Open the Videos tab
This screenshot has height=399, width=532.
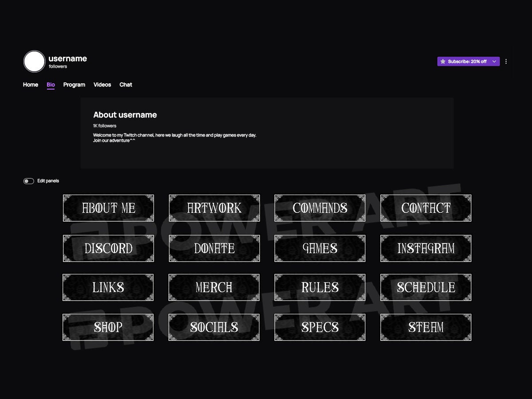click(x=102, y=85)
